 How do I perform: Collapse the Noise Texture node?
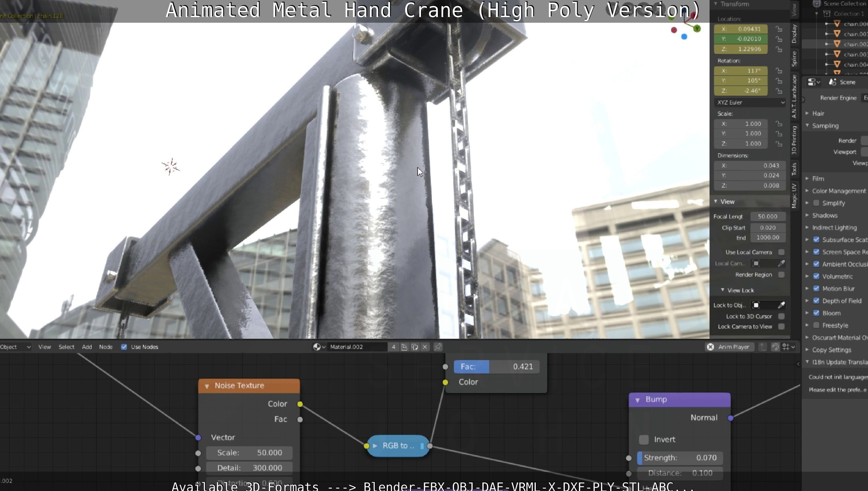pyautogui.click(x=207, y=386)
